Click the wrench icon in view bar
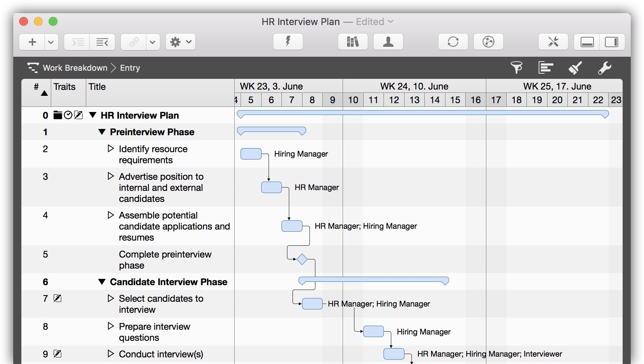644x364 pixels. pyautogui.click(x=604, y=68)
